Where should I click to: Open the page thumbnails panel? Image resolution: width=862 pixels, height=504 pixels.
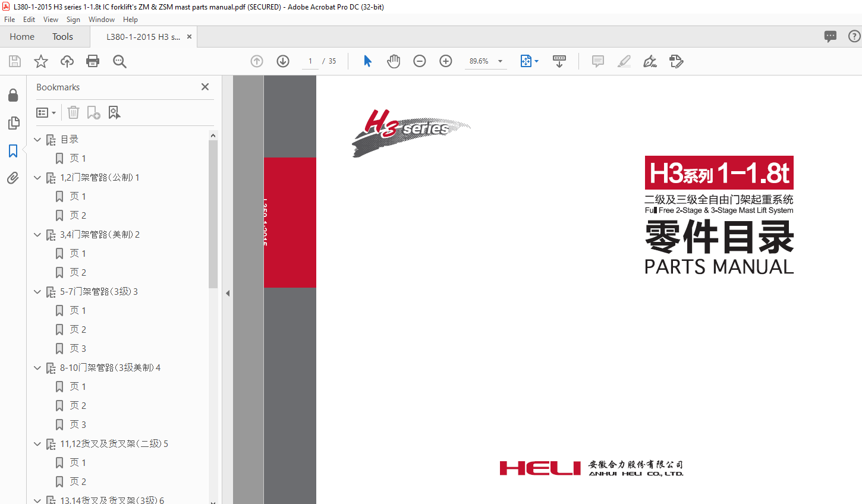(x=13, y=123)
